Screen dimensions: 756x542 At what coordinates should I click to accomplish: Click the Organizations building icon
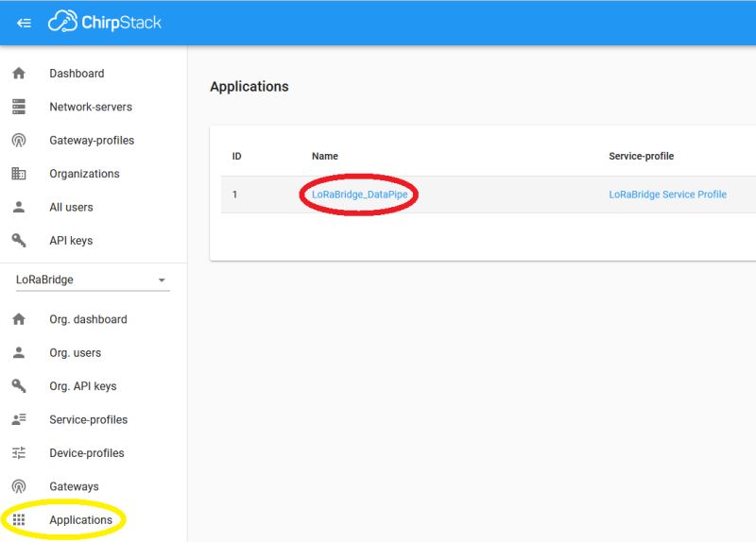pyautogui.click(x=19, y=174)
